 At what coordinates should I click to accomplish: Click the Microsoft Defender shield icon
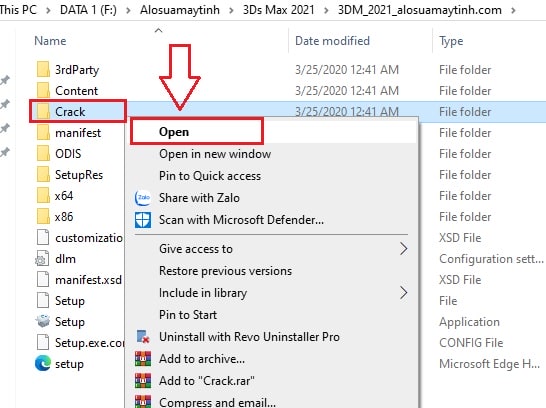(x=143, y=220)
